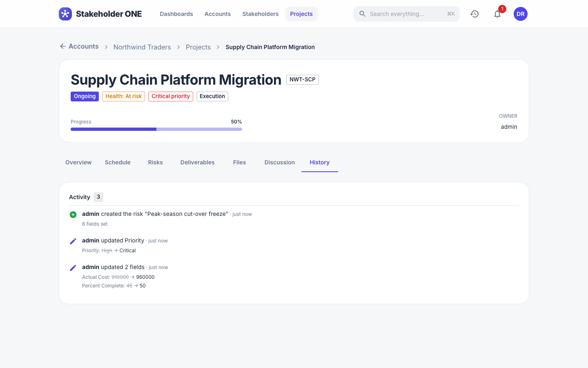The width and height of the screenshot is (588, 368).
Task: Click "6 fields set" detail text
Action: (x=95, y=224)
